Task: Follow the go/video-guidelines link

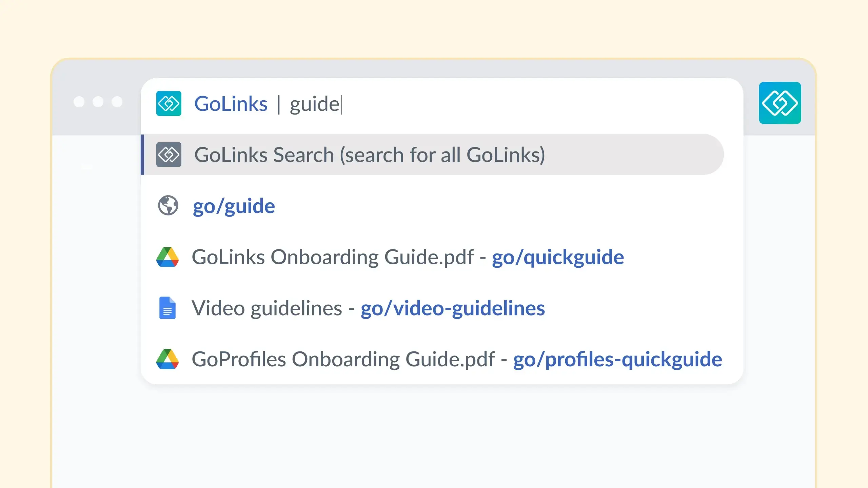Action: [453, 308]
